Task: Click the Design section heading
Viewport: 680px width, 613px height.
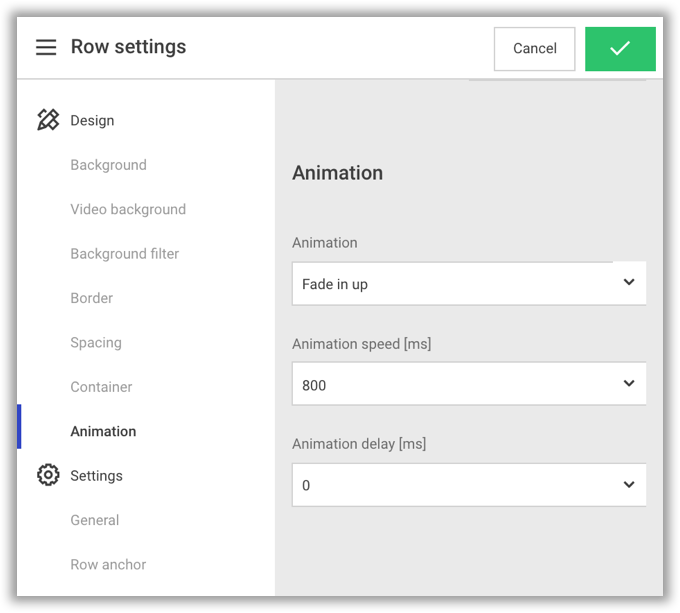Action: (92, 120)
